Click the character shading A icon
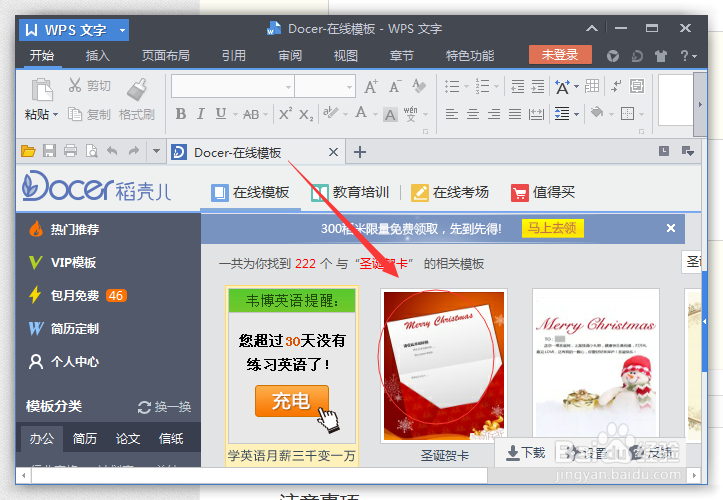This screenshot has height=500, width=723. click(x=390, y=114)
